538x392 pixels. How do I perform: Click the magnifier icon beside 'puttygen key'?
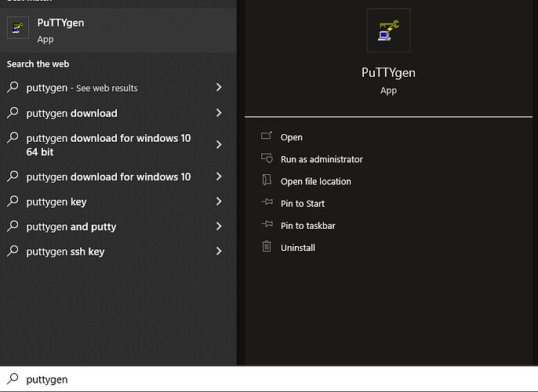click(13, 201)
